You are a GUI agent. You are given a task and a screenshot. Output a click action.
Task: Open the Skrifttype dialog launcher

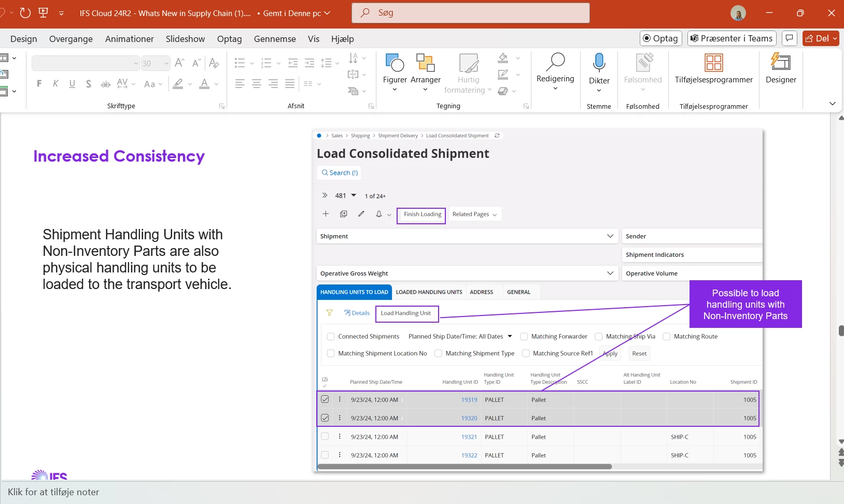click(222, 106)
